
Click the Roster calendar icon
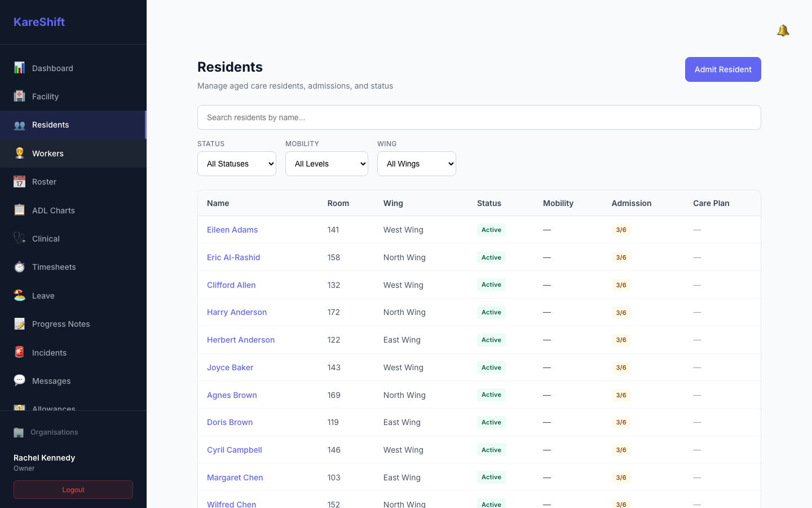tap(19, 182)
